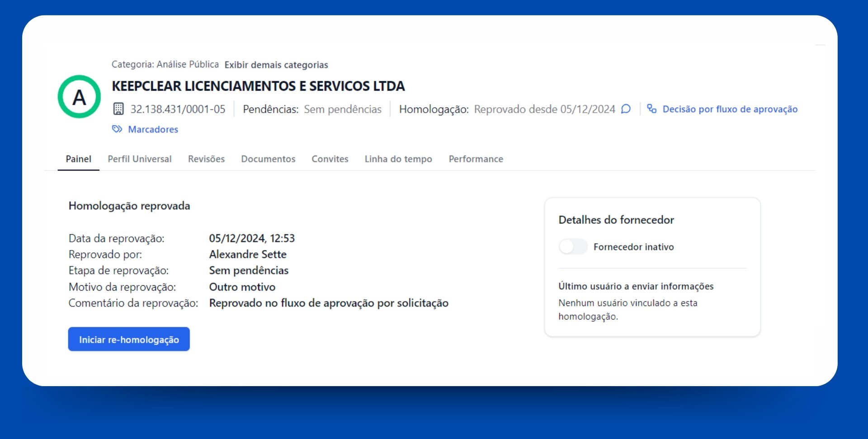Screen dimensions: 868x439
Task: Click the Reprovado desde 05/12/2024 status
Action: [x=544, y=109]
